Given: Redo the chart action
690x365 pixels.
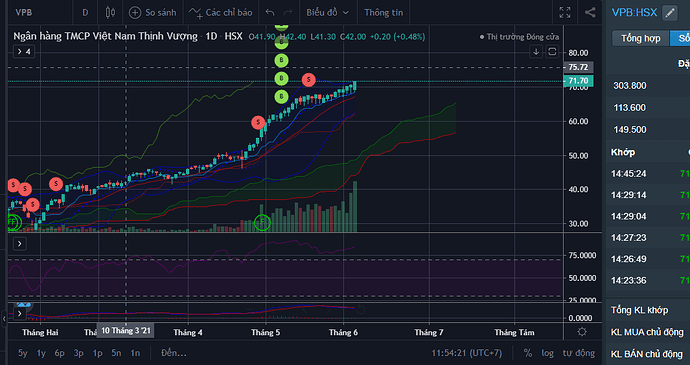Looking at the screenshot, I should 288,12.
